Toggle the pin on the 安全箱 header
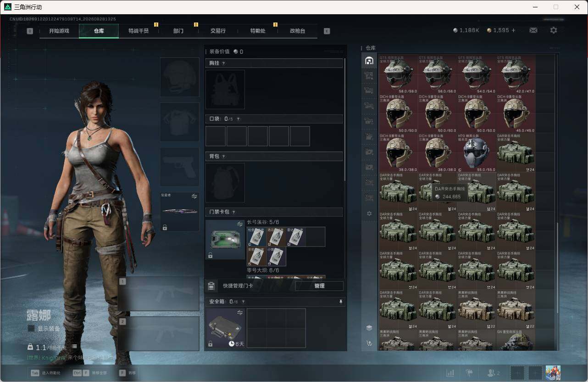 click(340, 302)
